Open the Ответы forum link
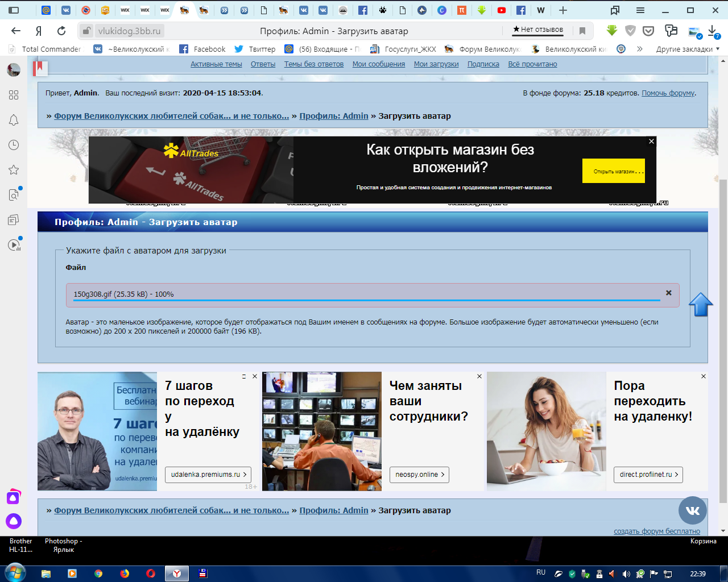728x582 pixels. pyautogui.click(x=263, y=64)
